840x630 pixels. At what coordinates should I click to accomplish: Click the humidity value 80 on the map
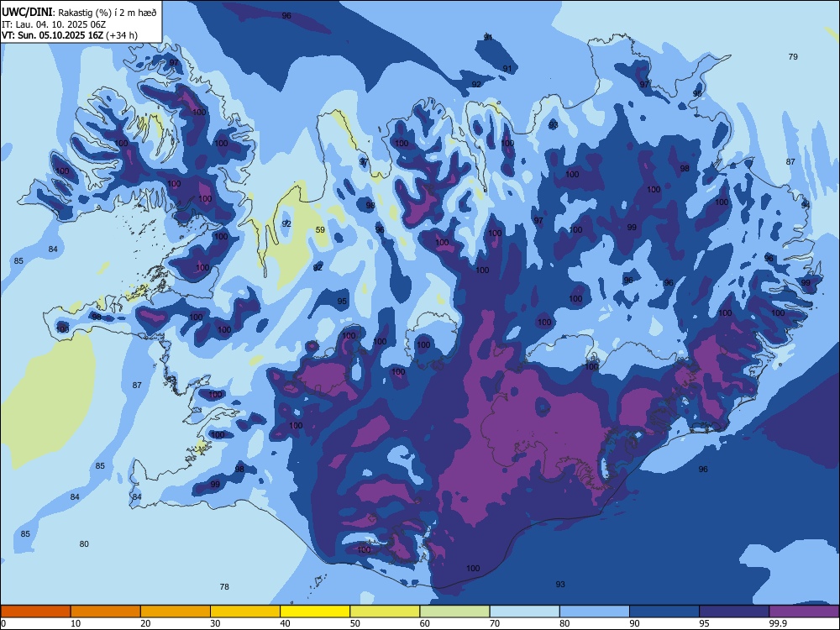pyautogui.click(x=84, y=543)
